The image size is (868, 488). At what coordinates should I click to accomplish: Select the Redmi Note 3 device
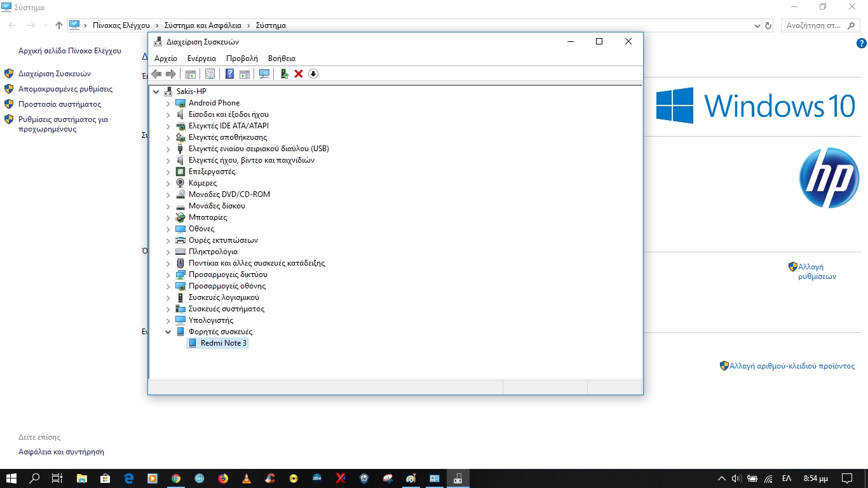pyautogui.click(x=223, y=343)
